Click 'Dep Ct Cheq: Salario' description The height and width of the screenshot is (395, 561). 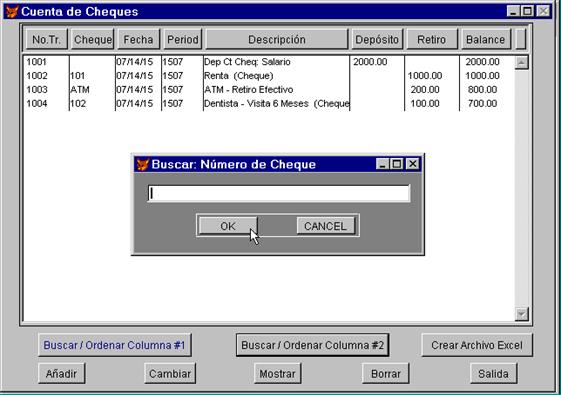click(247, 62)
